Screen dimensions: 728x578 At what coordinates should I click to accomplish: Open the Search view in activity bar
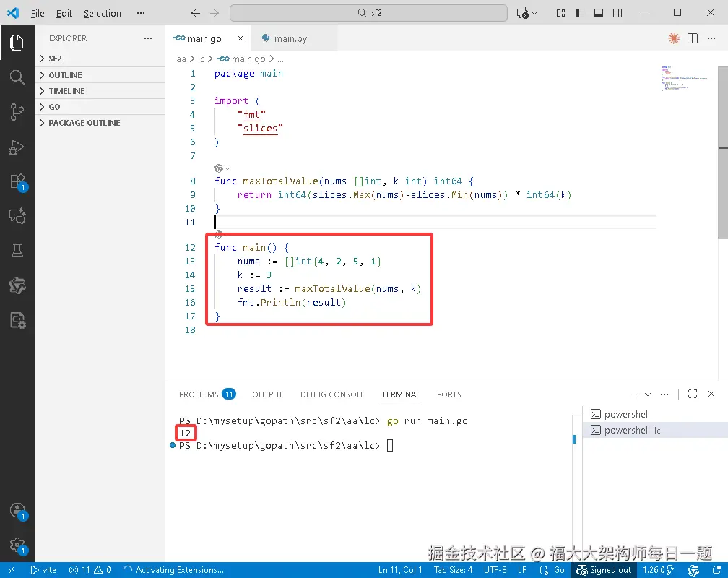point(17,77)
